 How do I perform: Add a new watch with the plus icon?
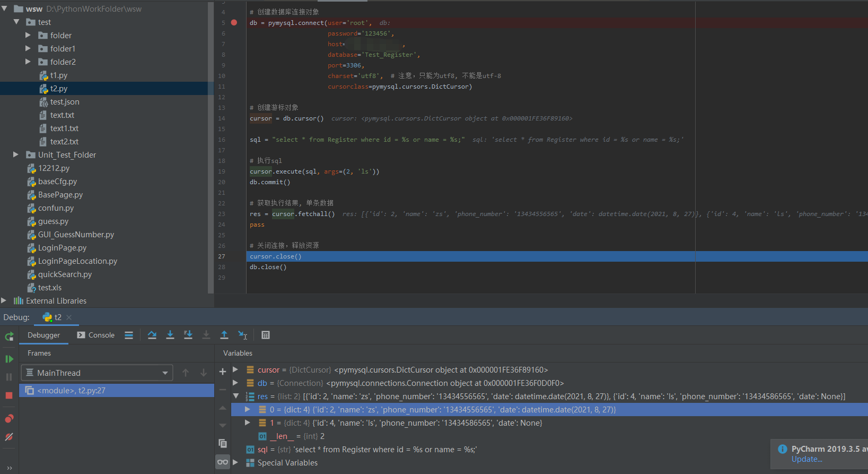pos(223,372)
